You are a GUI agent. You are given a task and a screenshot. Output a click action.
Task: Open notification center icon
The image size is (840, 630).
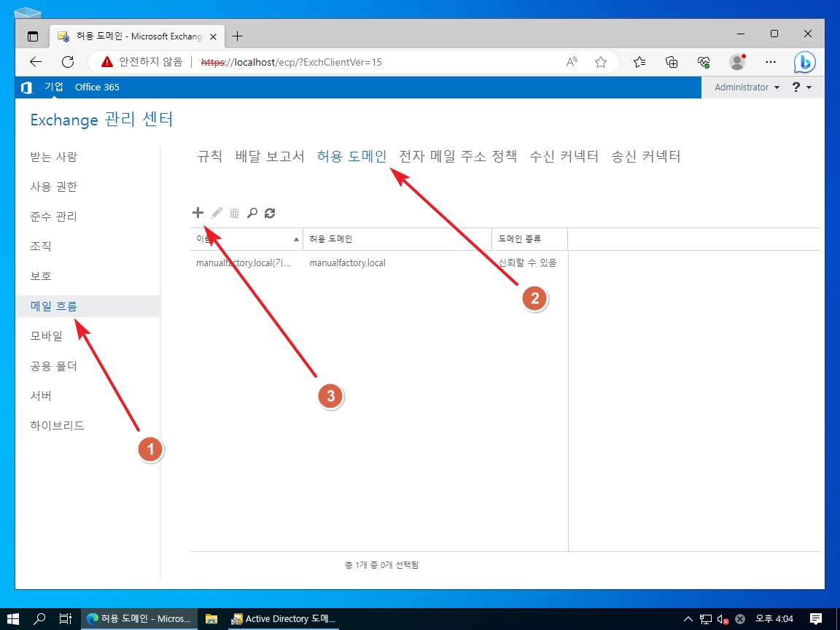click(x=815, y=619)
